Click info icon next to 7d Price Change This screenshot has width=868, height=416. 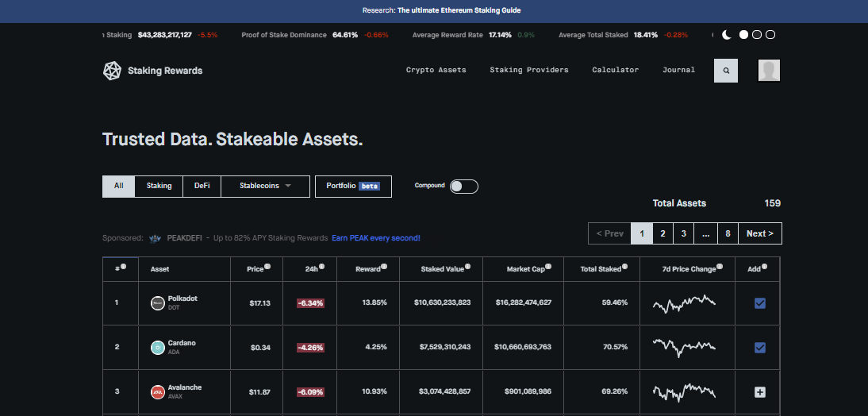tap(720, 267)
